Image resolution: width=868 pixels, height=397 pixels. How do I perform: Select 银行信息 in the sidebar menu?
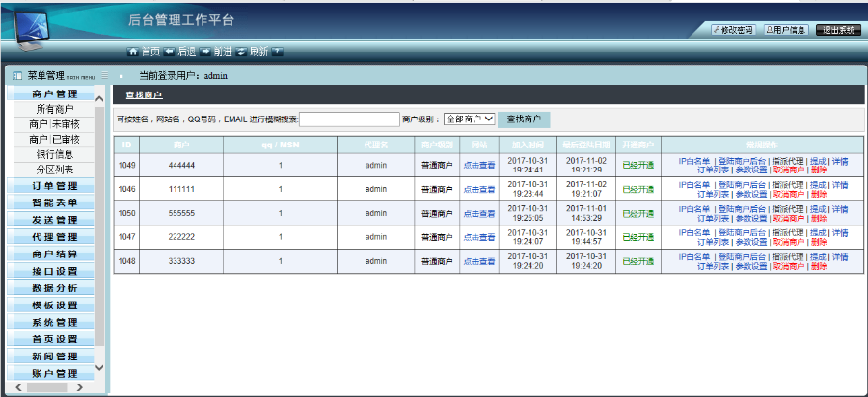[54, 154]
